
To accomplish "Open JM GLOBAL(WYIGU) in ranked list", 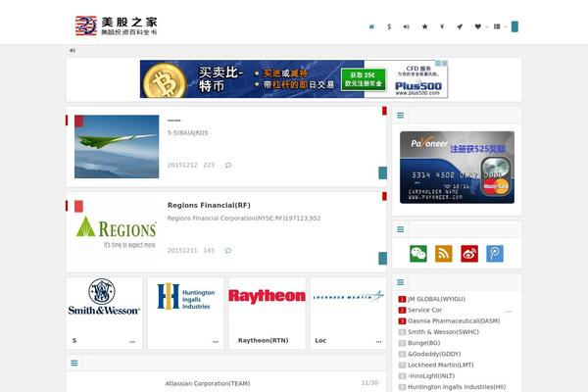I will click(x=436, y=299).
